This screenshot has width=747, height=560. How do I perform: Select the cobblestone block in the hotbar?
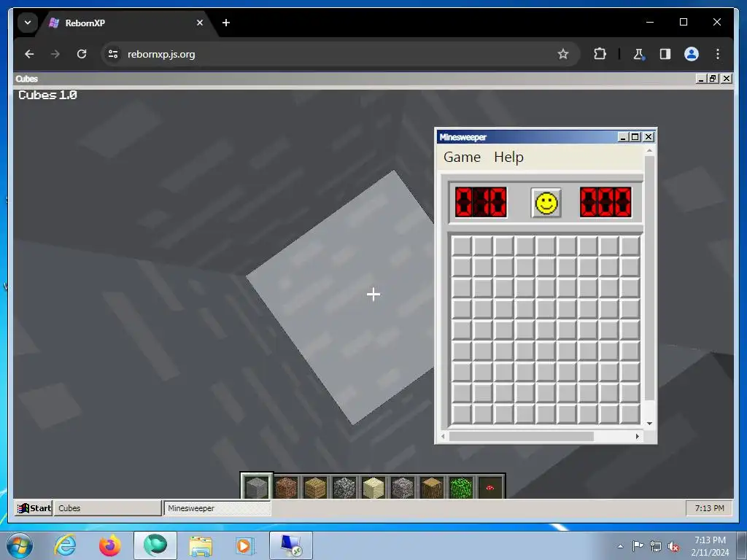coord(344,487)
